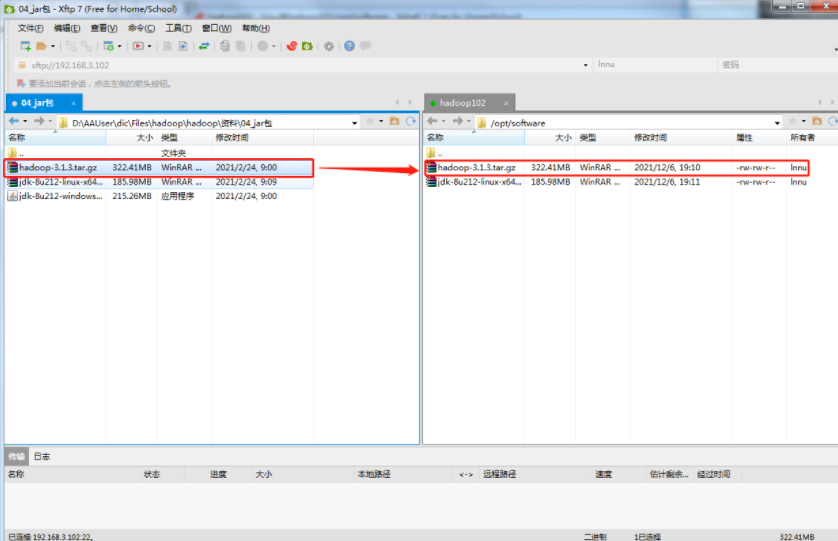Select remote jdk-8u212-linux-x64 file
The image size is (838, 541).
point(617,182)
